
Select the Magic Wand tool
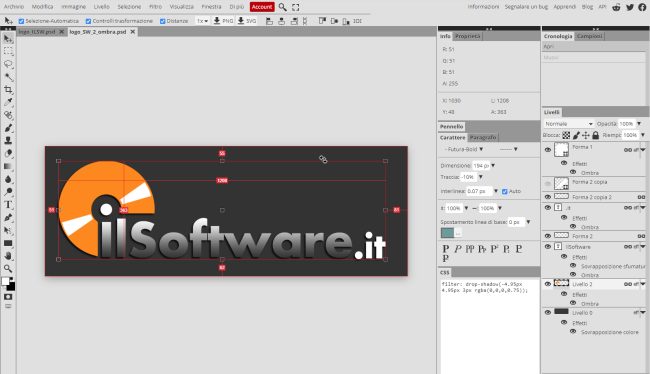point(8,77)
